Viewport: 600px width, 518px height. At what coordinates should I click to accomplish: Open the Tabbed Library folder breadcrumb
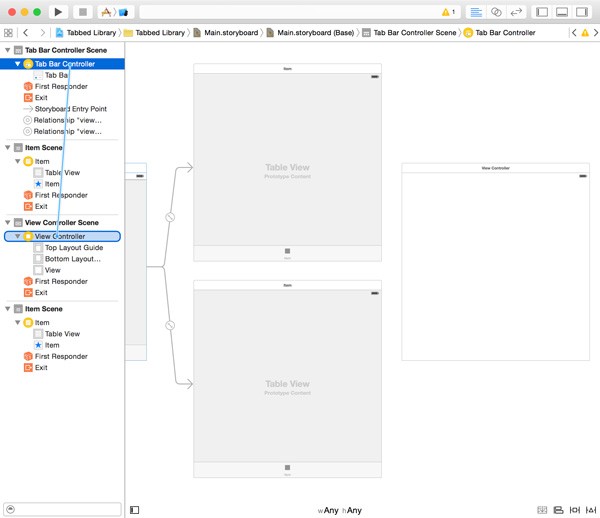tap(155, 33)
